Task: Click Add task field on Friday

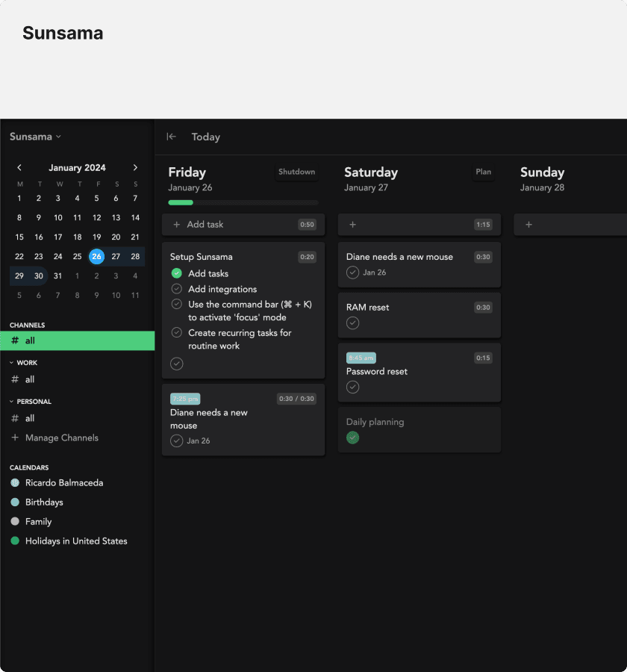Action: (243, 225)
